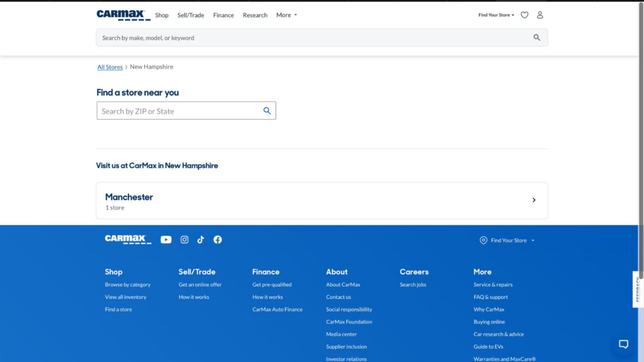Click the Manchester 1 store card

point(321,200)
